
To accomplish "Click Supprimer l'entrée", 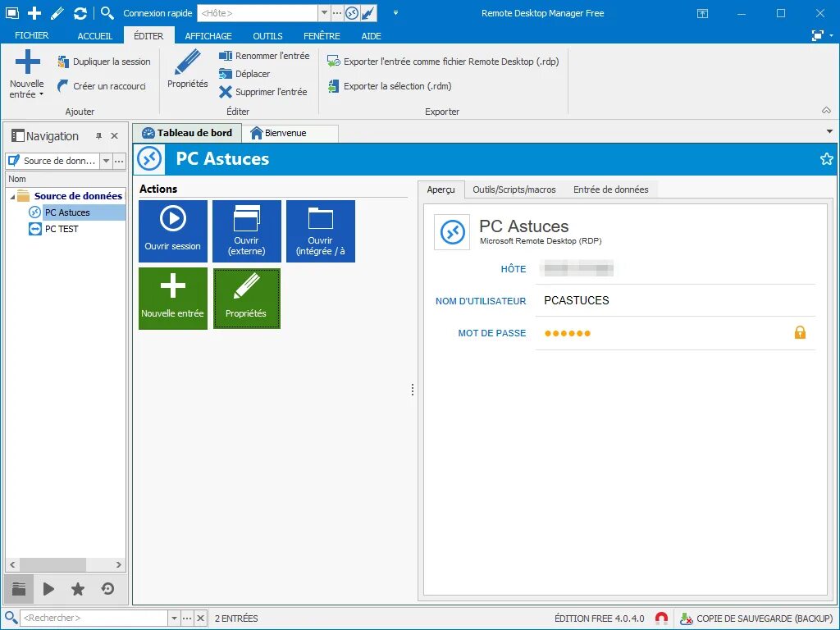I will pos(263,92).
